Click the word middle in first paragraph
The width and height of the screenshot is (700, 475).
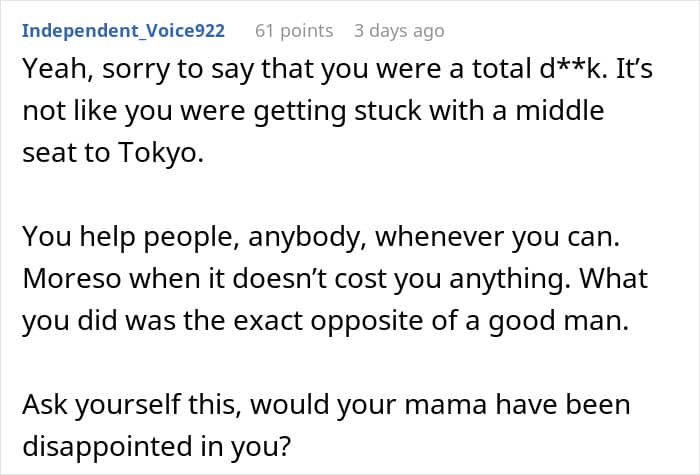(552, 109)
